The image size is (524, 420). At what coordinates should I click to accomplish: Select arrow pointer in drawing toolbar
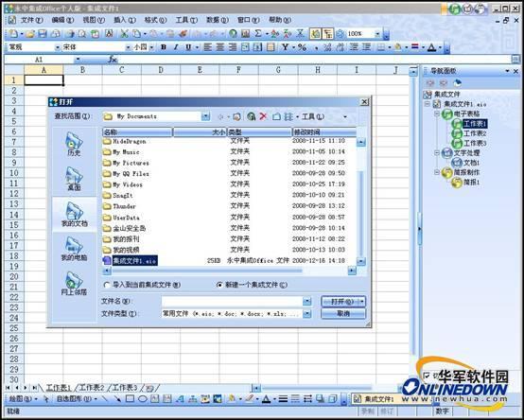(46, 398)
